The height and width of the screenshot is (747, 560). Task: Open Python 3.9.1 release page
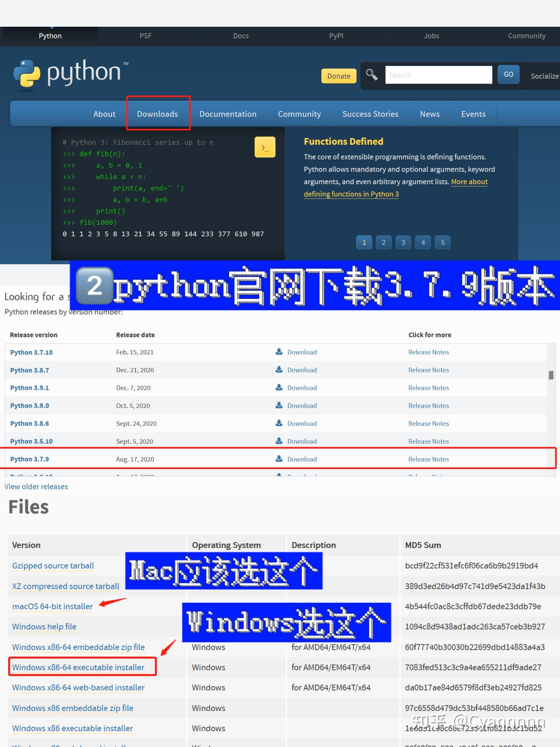click(x=29, y=388)
